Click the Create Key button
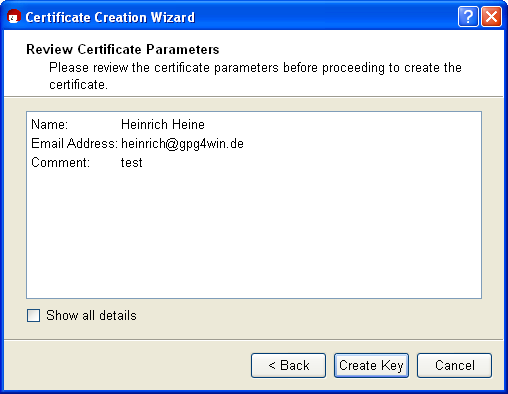 point(371,365)
